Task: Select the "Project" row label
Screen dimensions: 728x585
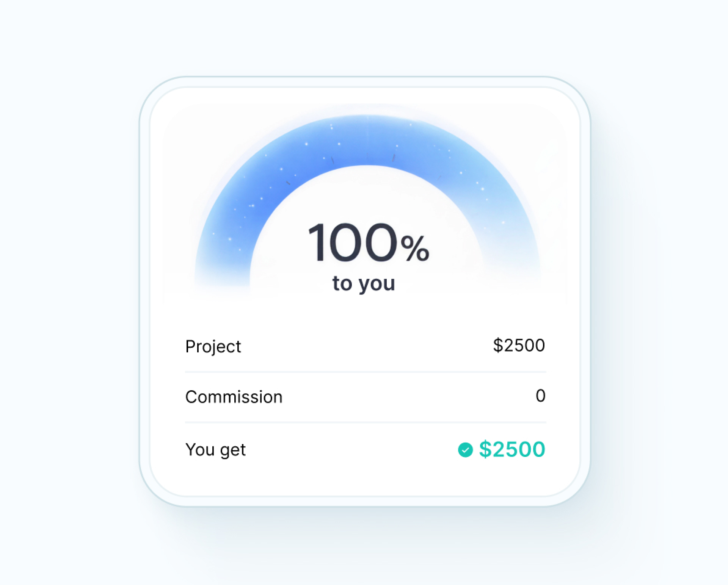Action: click(x=213, y=346)
